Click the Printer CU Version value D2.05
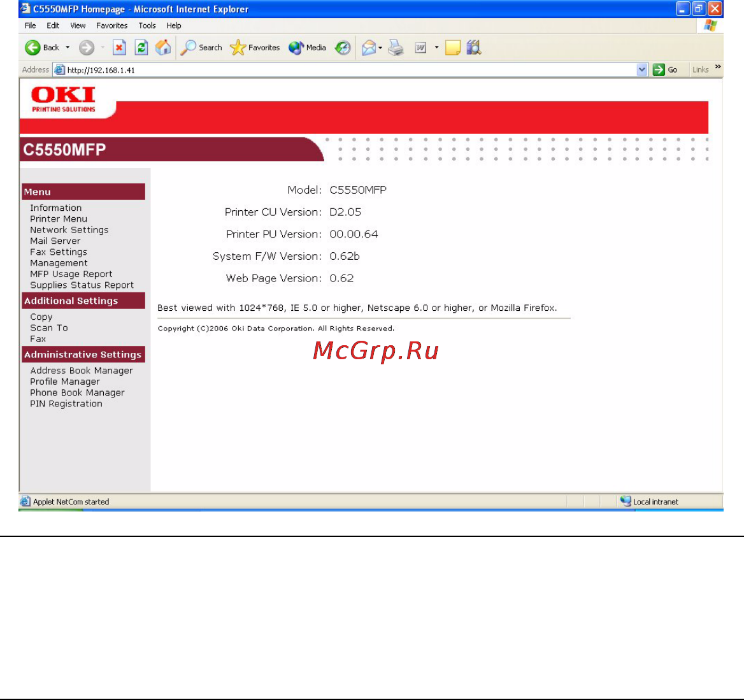Screen dimensions: 744x700 coord(345,212)
